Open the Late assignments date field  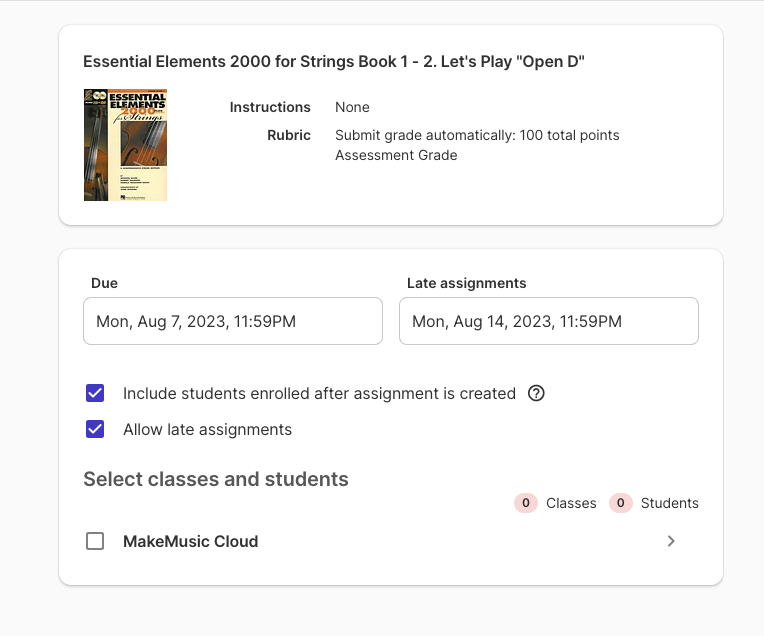pyautogui.click(x=548, y=321)
